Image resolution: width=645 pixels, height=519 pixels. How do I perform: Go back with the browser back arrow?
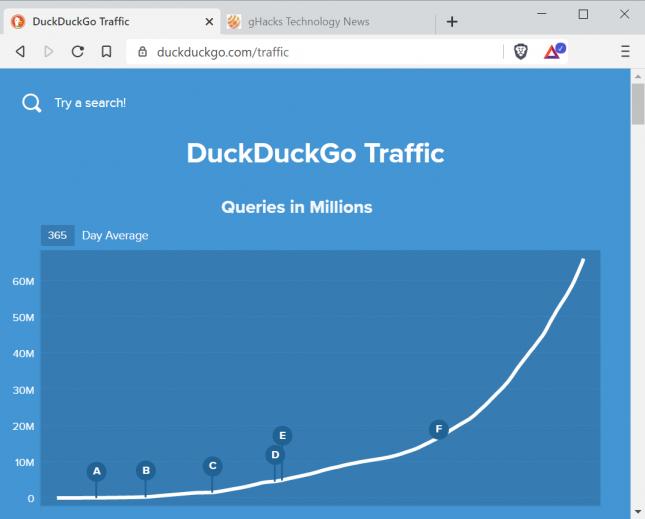tap(20, 51)
